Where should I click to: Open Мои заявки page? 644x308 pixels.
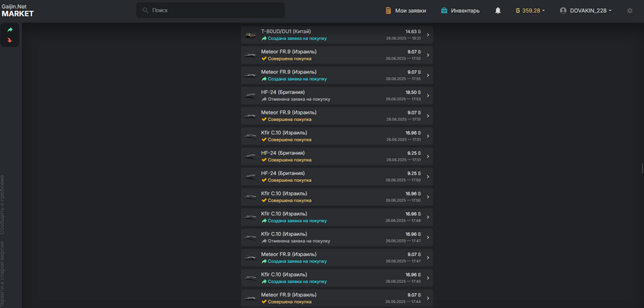point(406,11)
